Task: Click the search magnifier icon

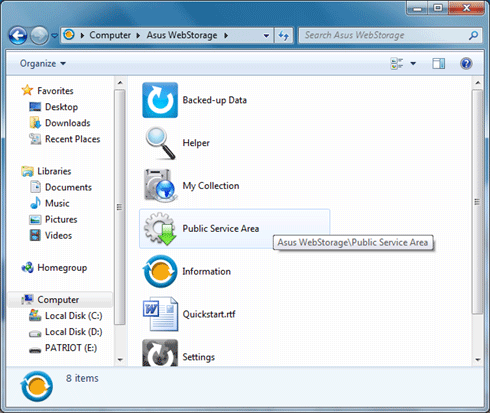Action: point(473,35)
